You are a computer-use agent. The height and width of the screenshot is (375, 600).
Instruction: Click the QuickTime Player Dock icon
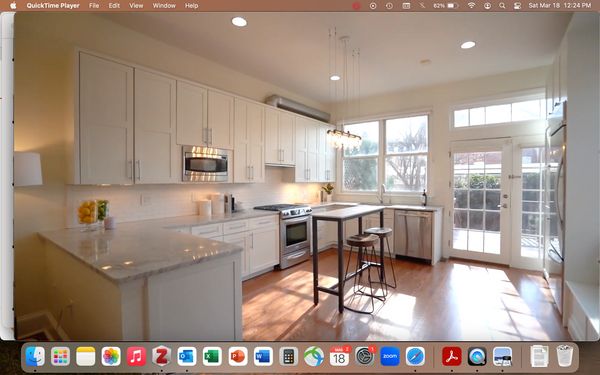click(x=477, y=357)
